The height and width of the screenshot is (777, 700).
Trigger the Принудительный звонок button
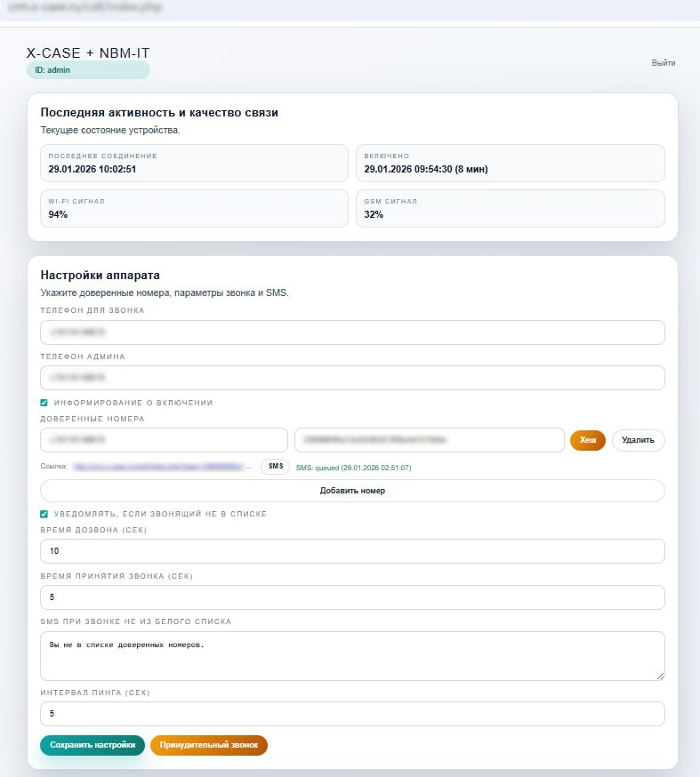coord(209,745)
